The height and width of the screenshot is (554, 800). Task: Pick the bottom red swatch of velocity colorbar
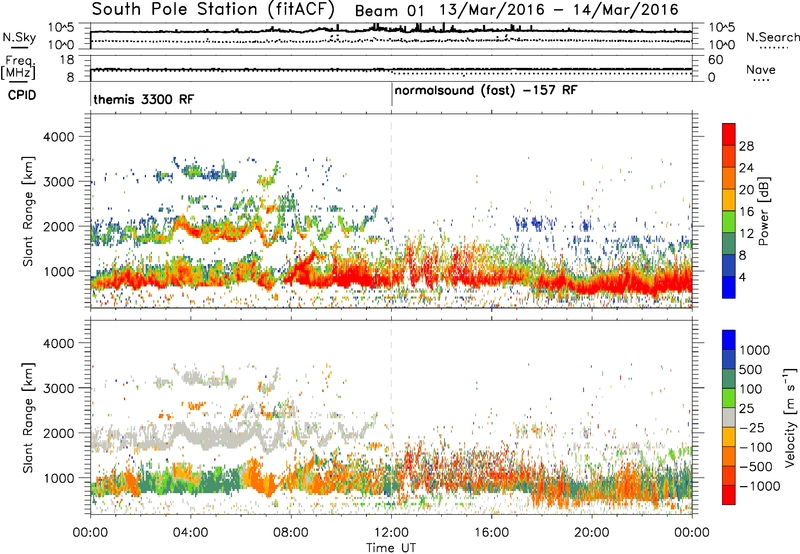729,495
